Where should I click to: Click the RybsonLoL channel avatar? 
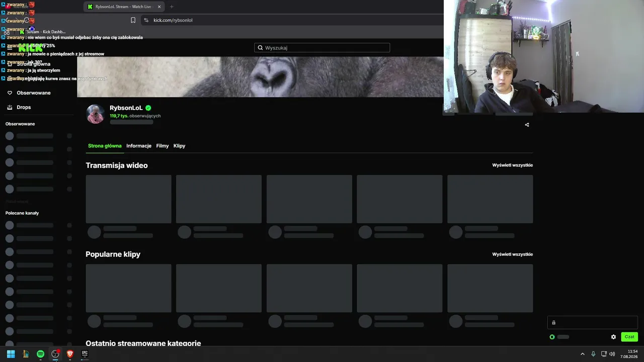(95, 114)
